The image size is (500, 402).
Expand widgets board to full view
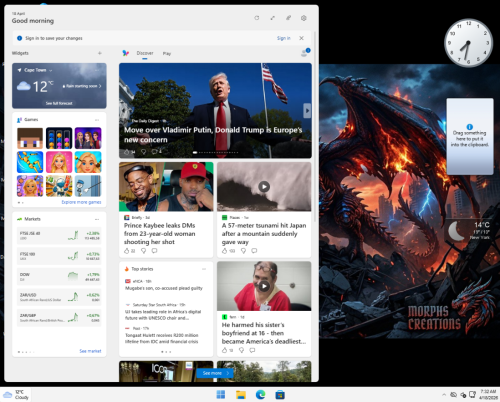(273, 18)
